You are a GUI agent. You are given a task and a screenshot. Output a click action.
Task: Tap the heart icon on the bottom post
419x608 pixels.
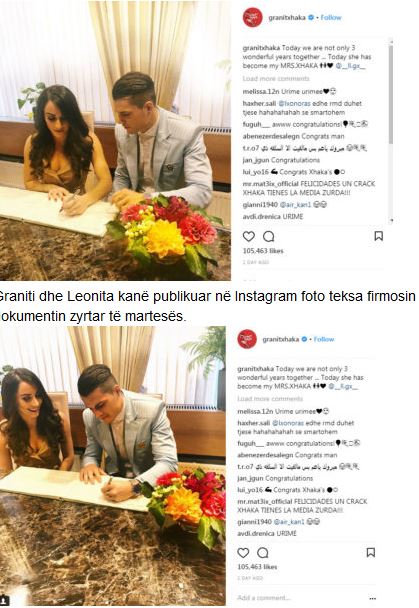tap(243, 553)
